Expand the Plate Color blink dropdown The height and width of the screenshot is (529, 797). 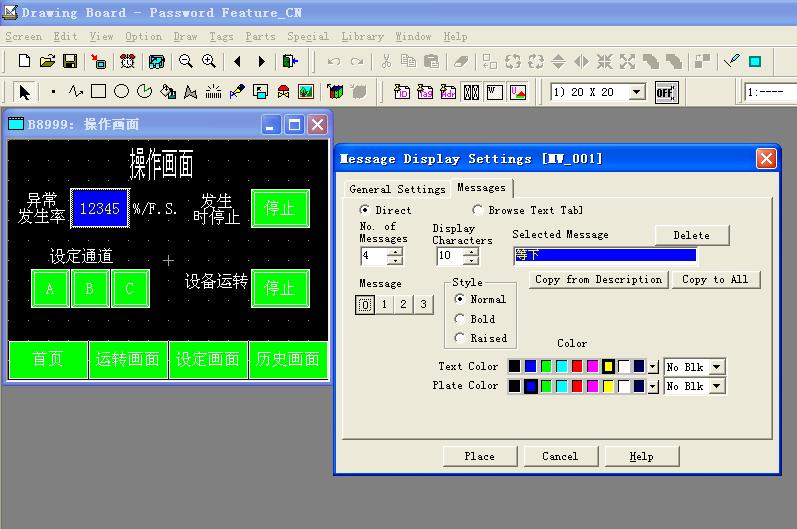[716, 386]
